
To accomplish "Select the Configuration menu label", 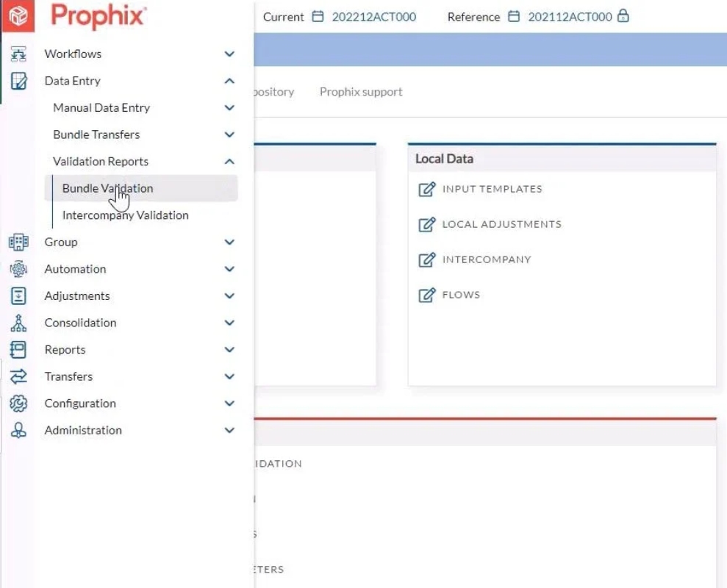I will [x=80, y=404].
